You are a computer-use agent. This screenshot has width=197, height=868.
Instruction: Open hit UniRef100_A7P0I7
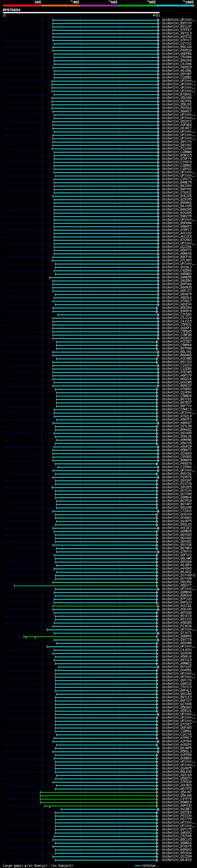click(x=177, y=40)
